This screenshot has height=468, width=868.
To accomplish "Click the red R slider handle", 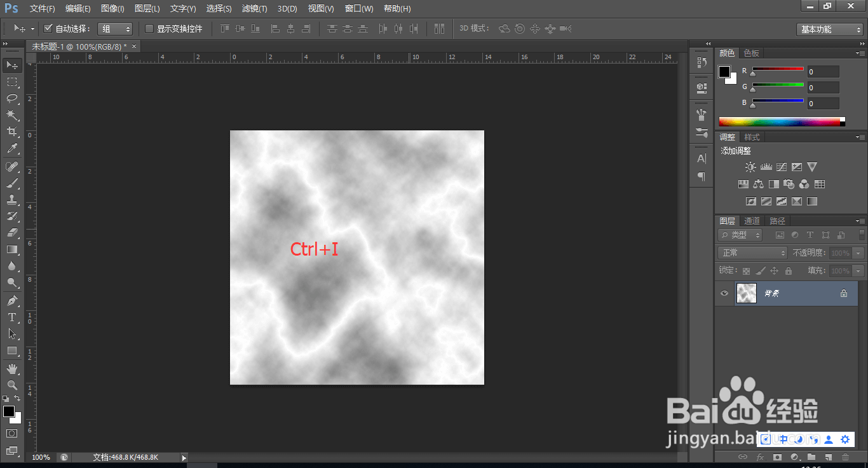I will [x=752, y=74].
